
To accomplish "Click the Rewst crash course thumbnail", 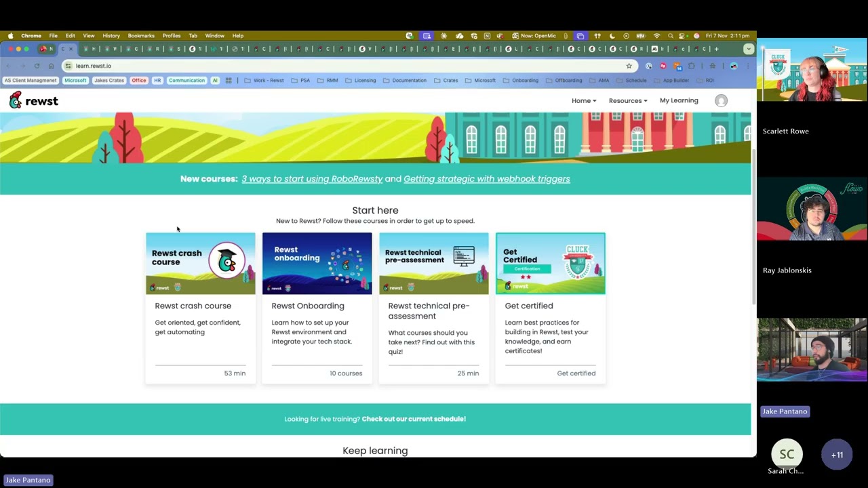I will pyautogui.click(x=201, y=263).
